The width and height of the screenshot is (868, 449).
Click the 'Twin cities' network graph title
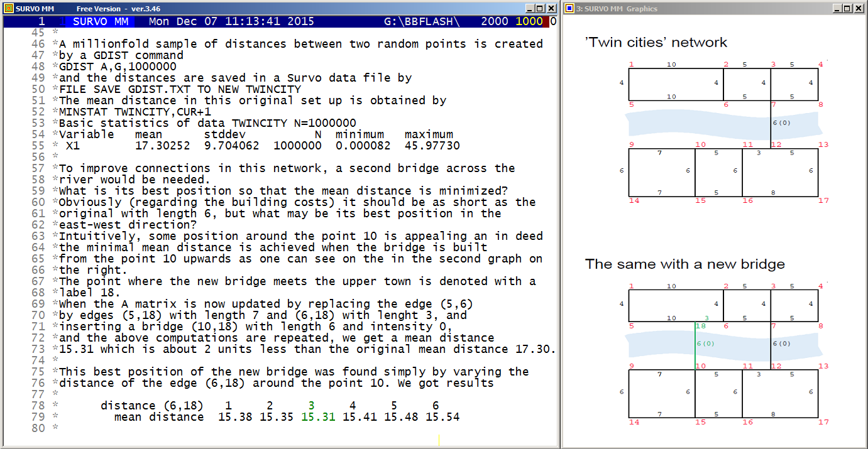(x=656, y=43)
